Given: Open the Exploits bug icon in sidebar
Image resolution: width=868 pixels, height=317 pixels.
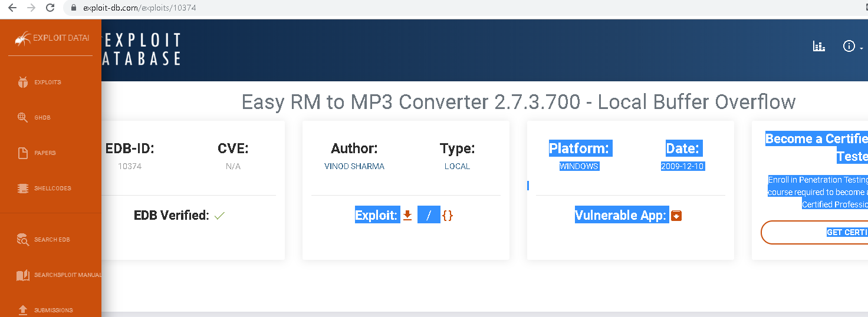Looking at the screenshot, I should point(23,82).
